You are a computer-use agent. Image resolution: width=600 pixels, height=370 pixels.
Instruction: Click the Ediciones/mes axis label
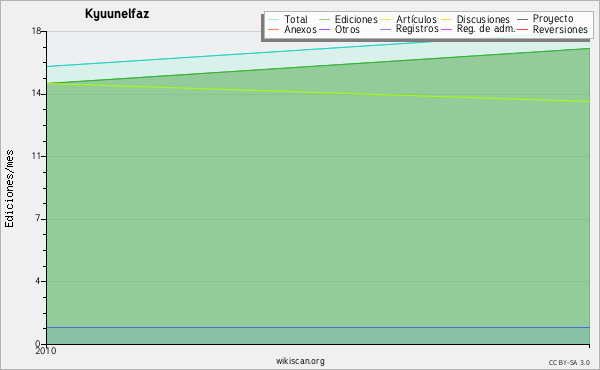(9, 189)
